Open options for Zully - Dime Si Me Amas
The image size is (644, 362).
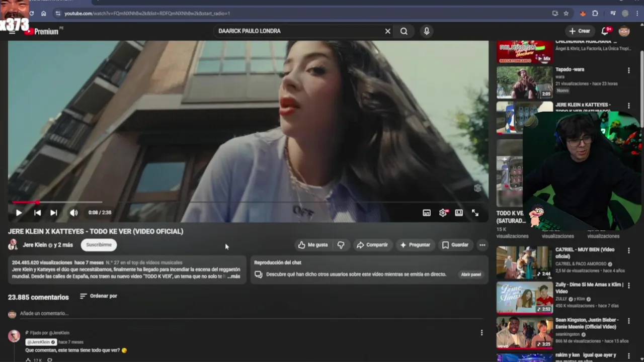[628, 286]
